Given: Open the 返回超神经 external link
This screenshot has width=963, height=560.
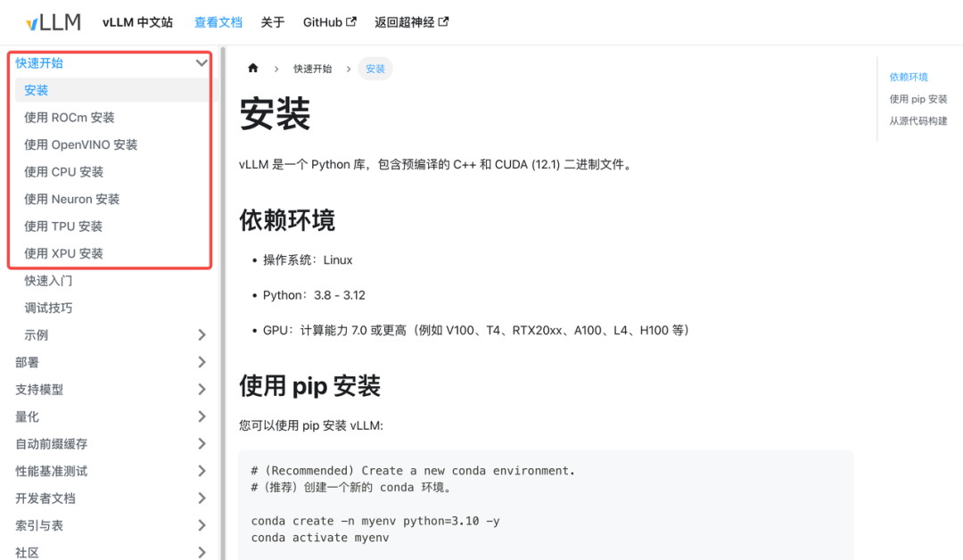Looking at the screenshot, I should click(x=411, y=22).
